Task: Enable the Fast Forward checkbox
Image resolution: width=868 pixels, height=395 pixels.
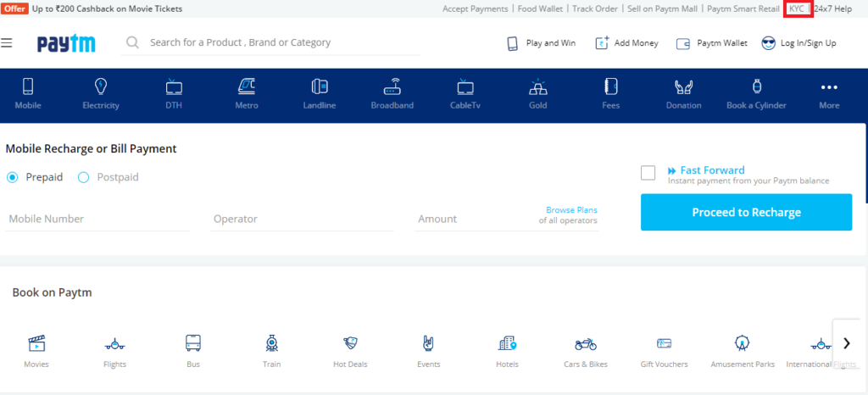Action: click(648, 173)
